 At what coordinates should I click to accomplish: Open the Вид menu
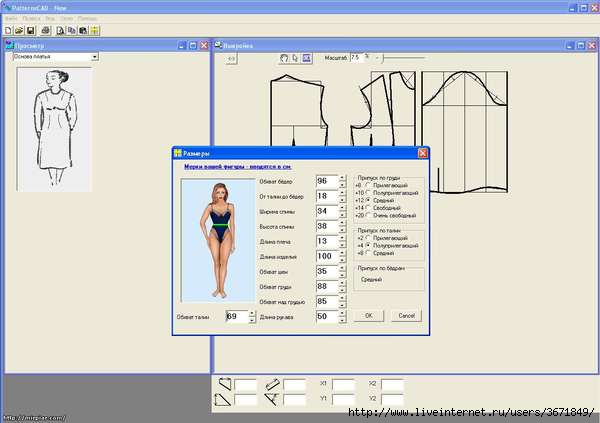[x=50, y=18]
